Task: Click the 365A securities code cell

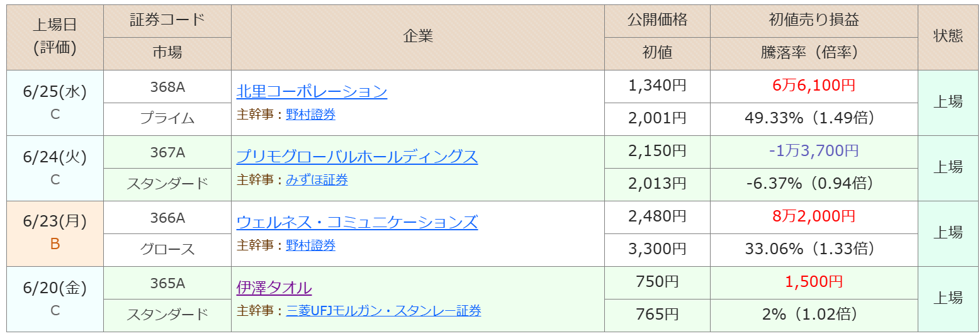Action: [167, 283]
